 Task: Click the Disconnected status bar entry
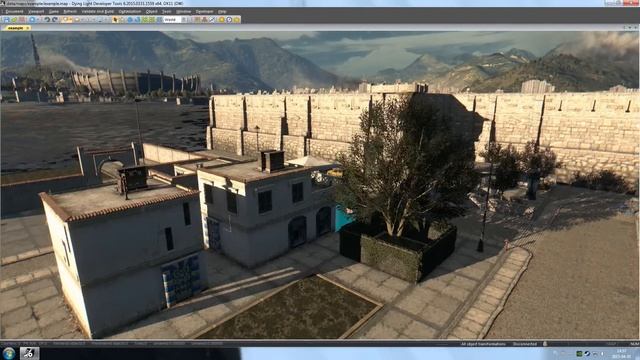pos(525,344)
